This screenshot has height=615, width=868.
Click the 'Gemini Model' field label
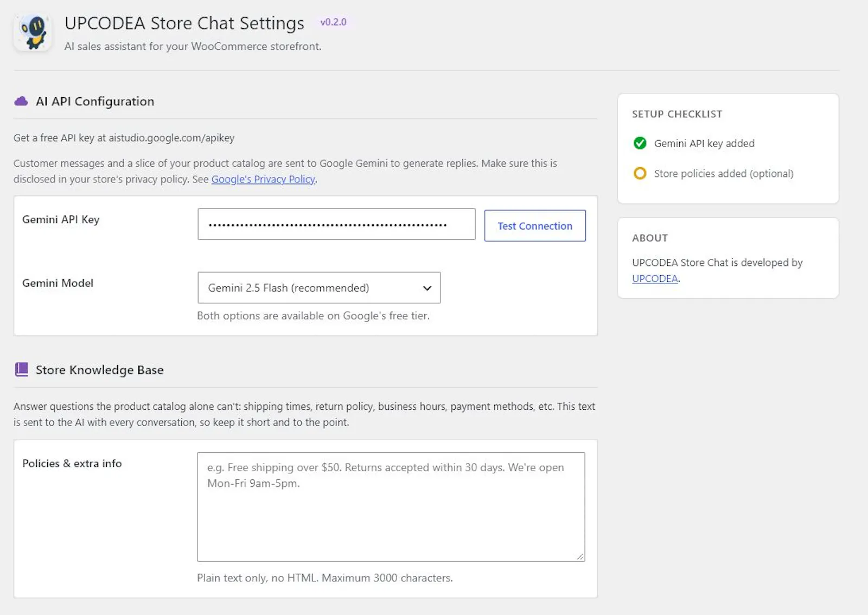pyautogui.click(x=58, y=283)
